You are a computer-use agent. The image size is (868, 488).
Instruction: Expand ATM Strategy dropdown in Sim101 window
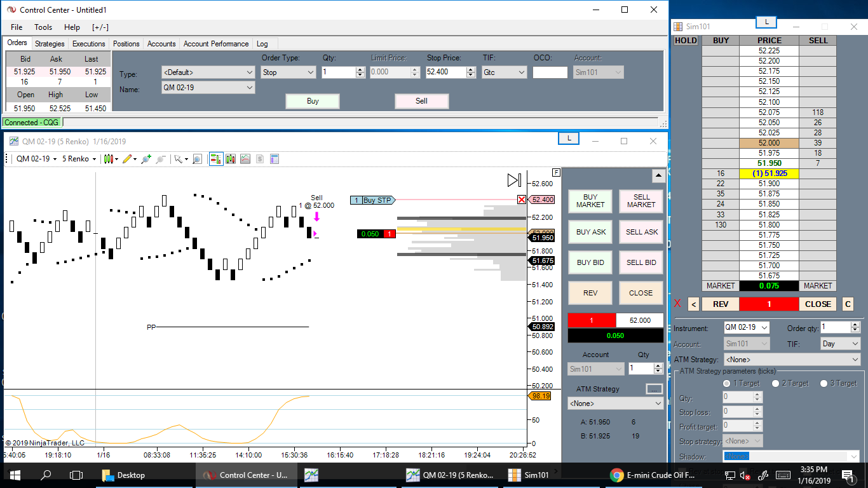792,359
